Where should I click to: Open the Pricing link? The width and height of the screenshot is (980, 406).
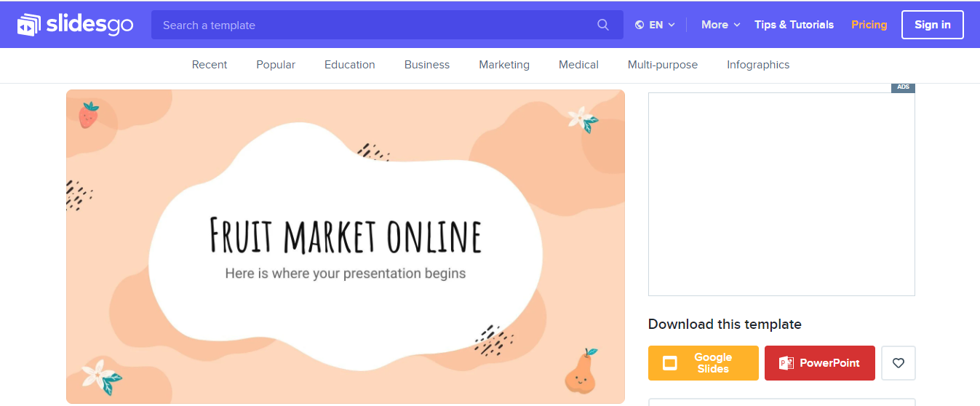pos(869,25)
